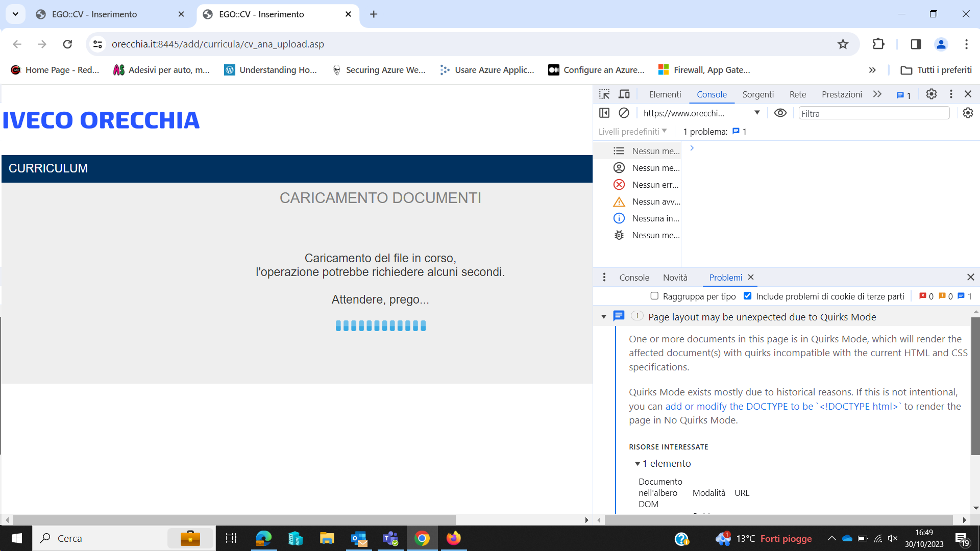Clear the console using the clear icon
Screen dimensions: 980x551
(624, 113)
